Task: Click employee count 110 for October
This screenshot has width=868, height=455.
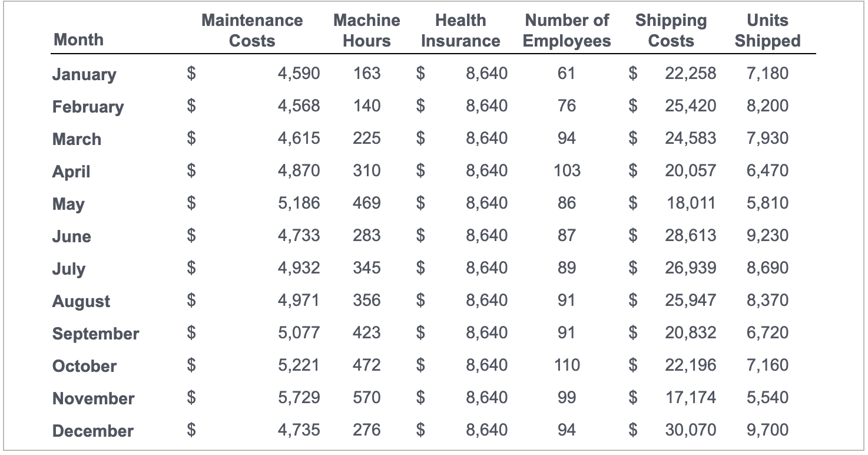Action: click(x=567, y=365)
